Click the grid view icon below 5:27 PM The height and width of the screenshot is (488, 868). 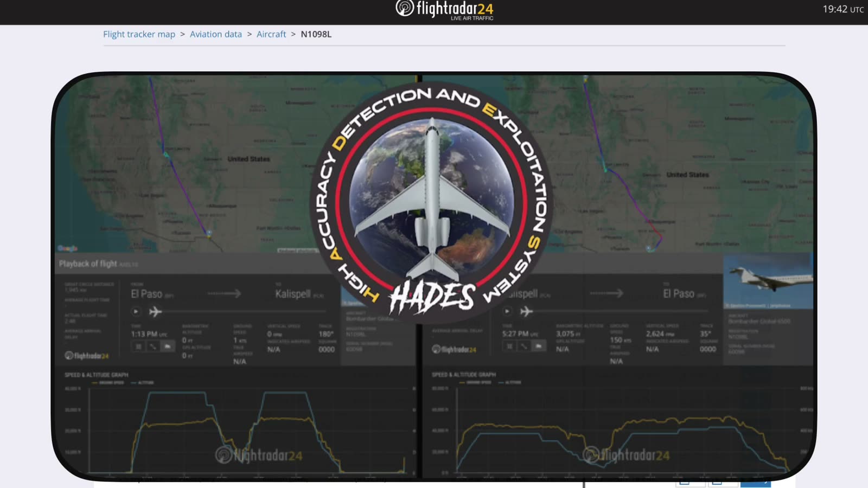point(509,346)
